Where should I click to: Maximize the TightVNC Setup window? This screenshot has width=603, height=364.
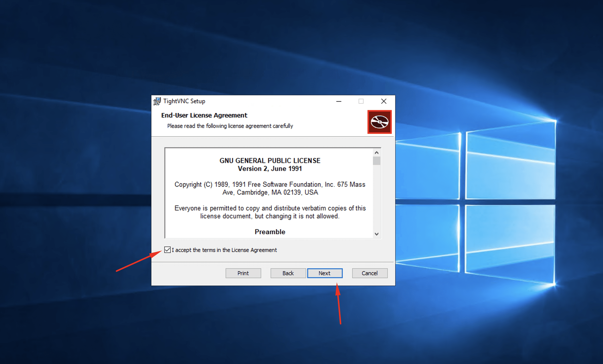[x=361, y=101]
